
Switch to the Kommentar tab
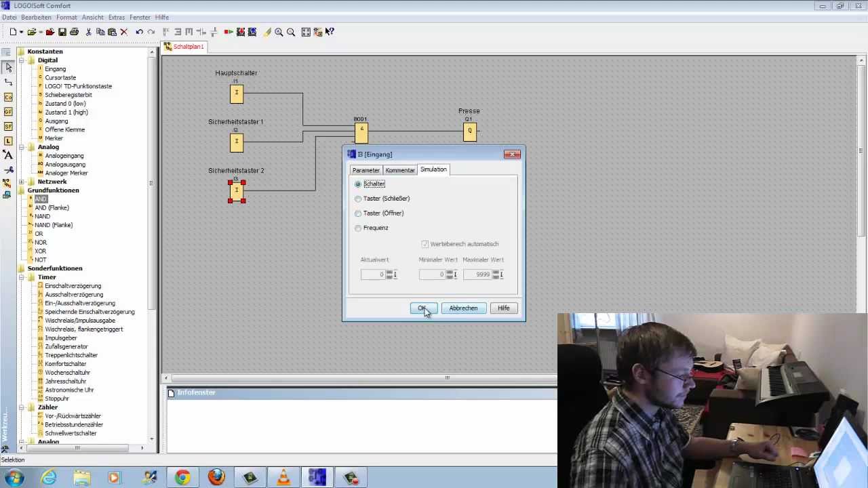pyautogui.click(x=400, y=170)
